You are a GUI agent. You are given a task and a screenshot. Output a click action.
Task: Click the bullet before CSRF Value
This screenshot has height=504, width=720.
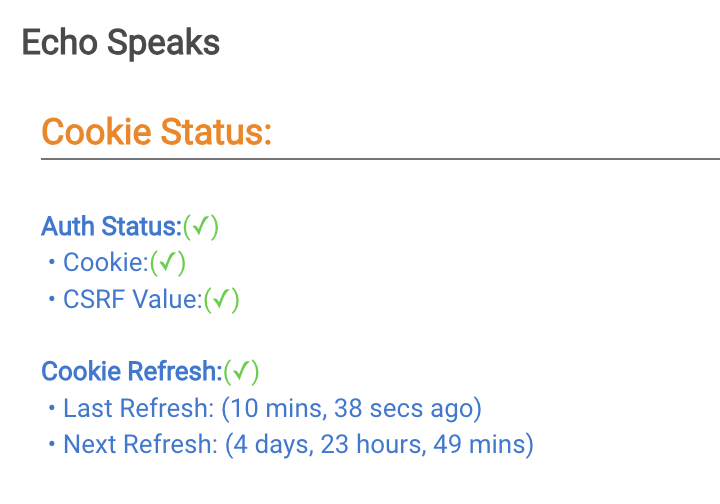[50, 300]
